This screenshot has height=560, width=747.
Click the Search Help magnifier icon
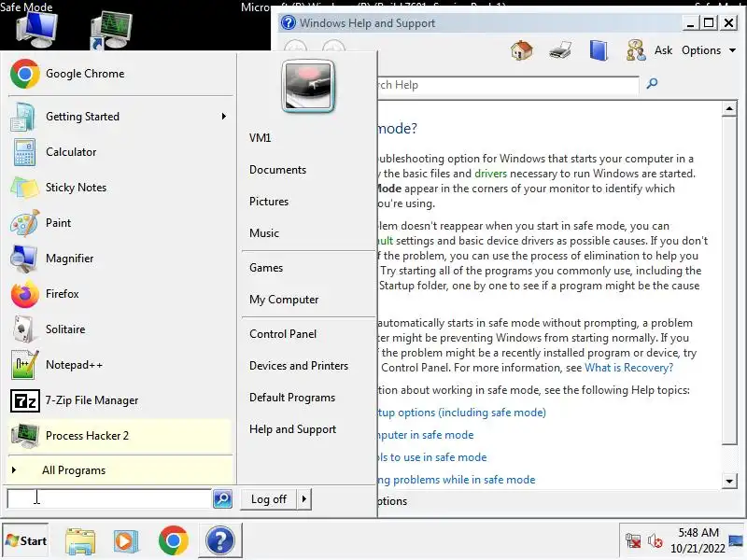652,84
